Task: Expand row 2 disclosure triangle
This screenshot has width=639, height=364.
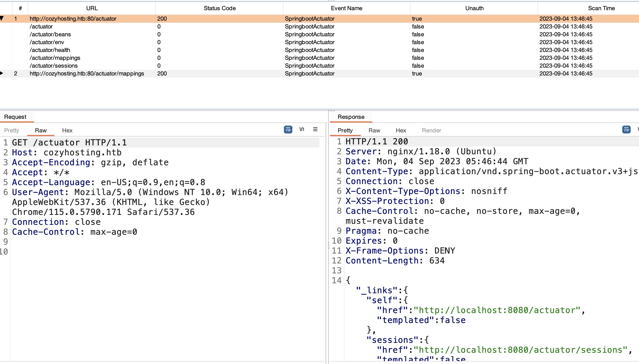Action: click(x=2, y=73)
